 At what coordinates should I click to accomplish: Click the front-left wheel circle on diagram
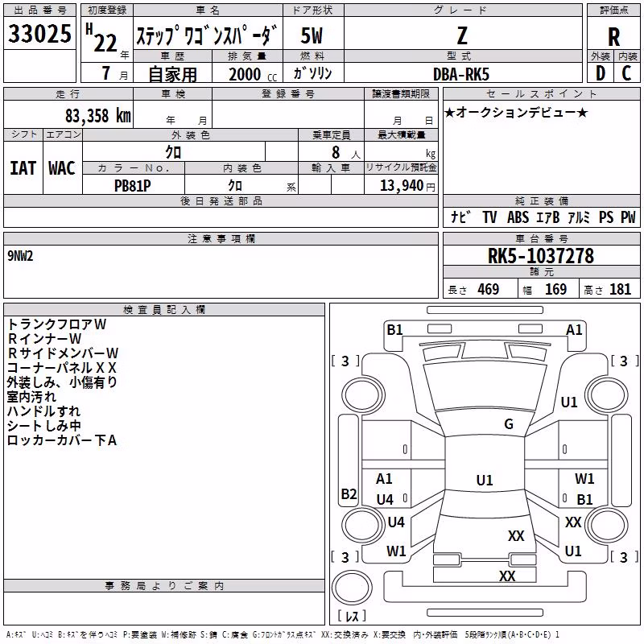pos(363,396)
